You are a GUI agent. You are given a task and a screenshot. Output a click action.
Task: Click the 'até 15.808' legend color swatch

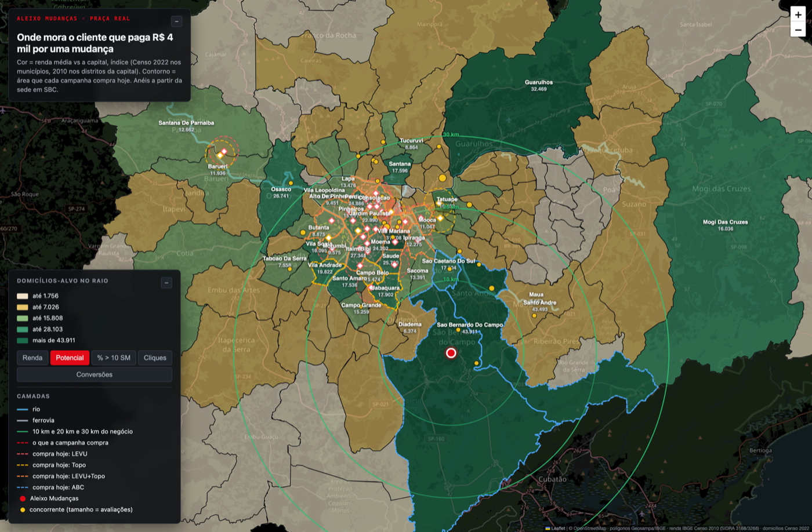point(23,318)
